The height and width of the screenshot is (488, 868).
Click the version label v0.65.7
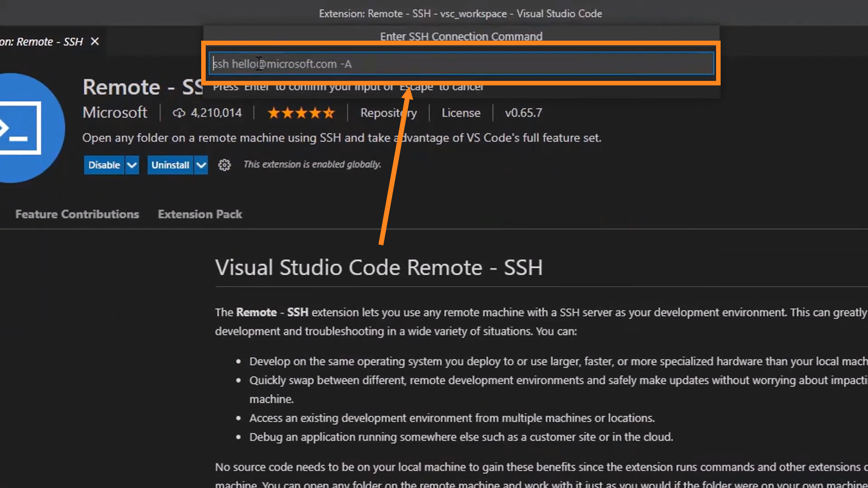tap(524, 113)
